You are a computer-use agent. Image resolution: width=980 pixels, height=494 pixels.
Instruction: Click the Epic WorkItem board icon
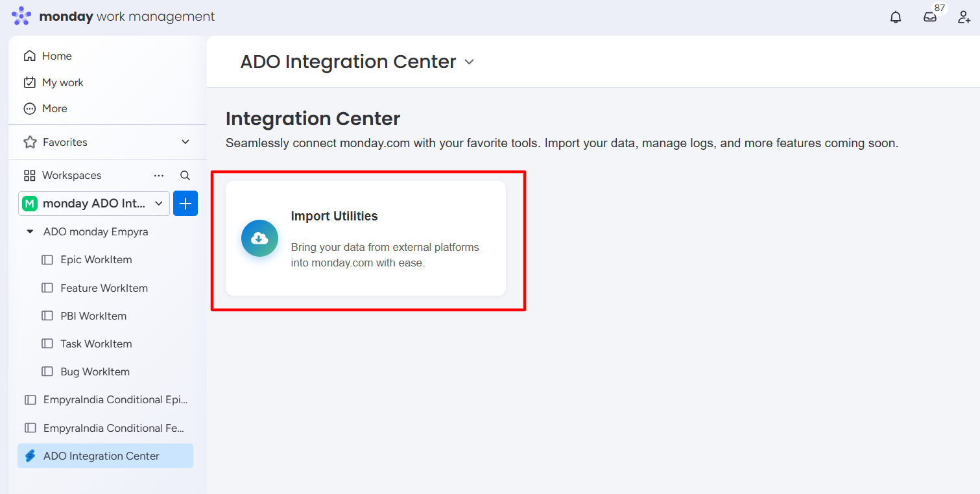(47, 259)
